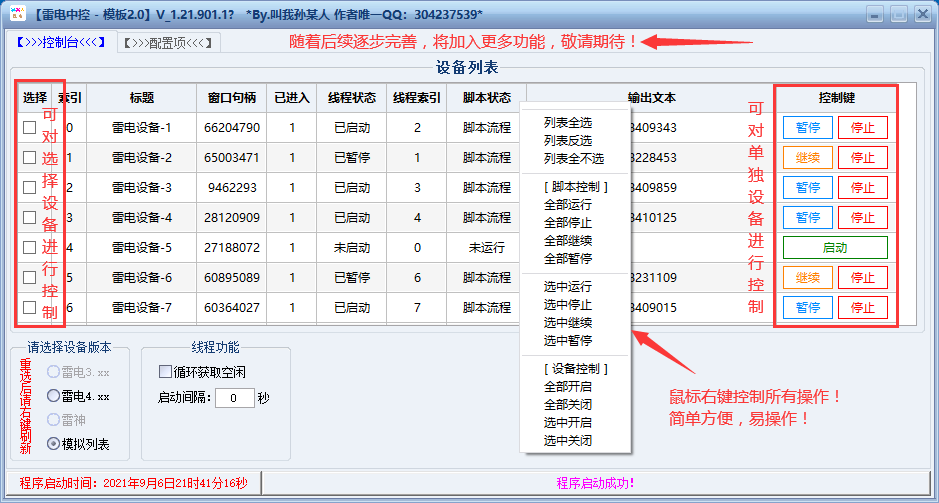
Task: Click window handle value 65003471
Action: [232, 157]
